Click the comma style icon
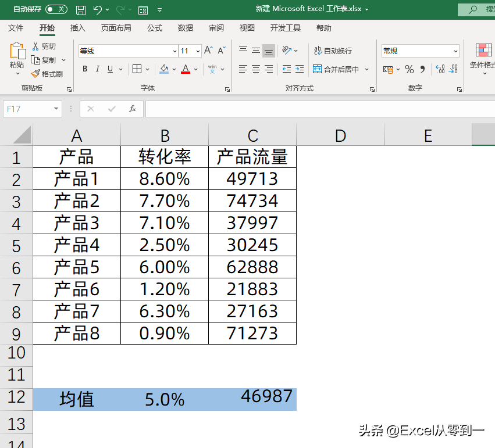Viewport: 495px width, 448px height. tap(423, 69)
